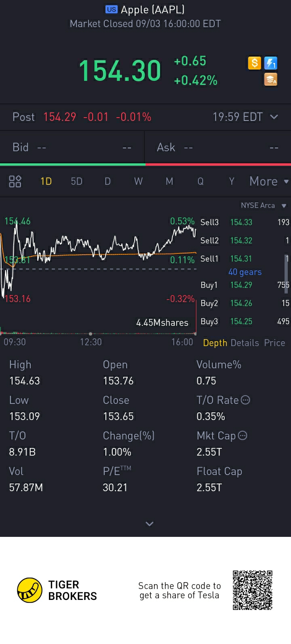Tap the Change(%) value 1.00%

(x=117, y=452)
